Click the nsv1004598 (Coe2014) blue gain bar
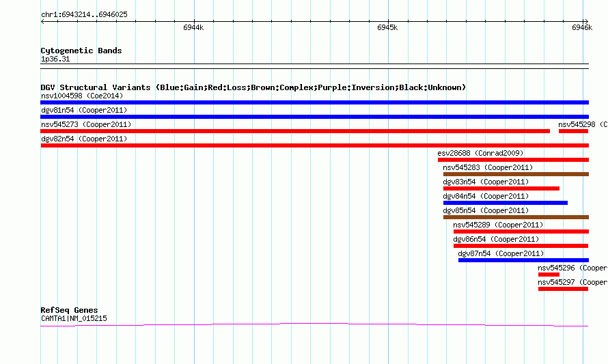The width and height of the screenshot is (608, 364). pyautogui.click(x=314, y=102)
